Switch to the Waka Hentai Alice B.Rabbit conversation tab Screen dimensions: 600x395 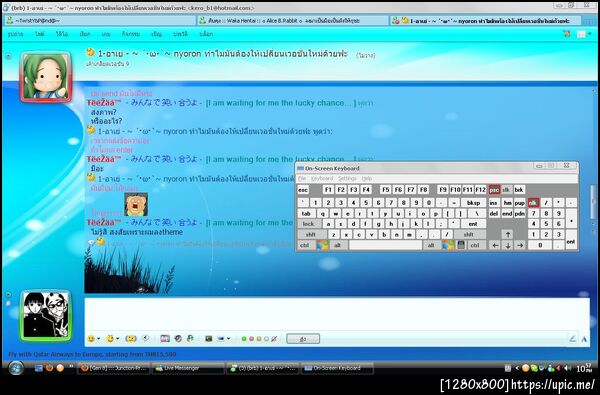coord(292,21)
